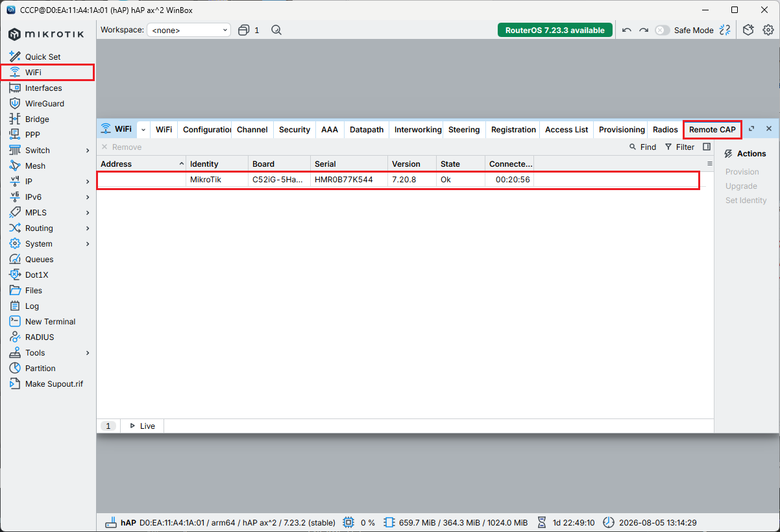780x532 pixels.
Task: Switch to the Registration tab
Action: (x=513, y=130)
